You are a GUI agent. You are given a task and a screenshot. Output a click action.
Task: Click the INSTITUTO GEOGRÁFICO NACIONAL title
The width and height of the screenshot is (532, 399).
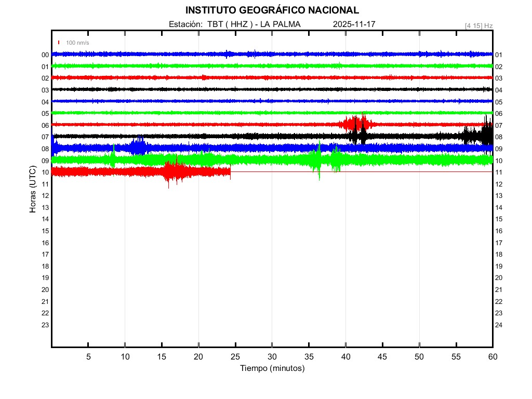click(272, 10)
